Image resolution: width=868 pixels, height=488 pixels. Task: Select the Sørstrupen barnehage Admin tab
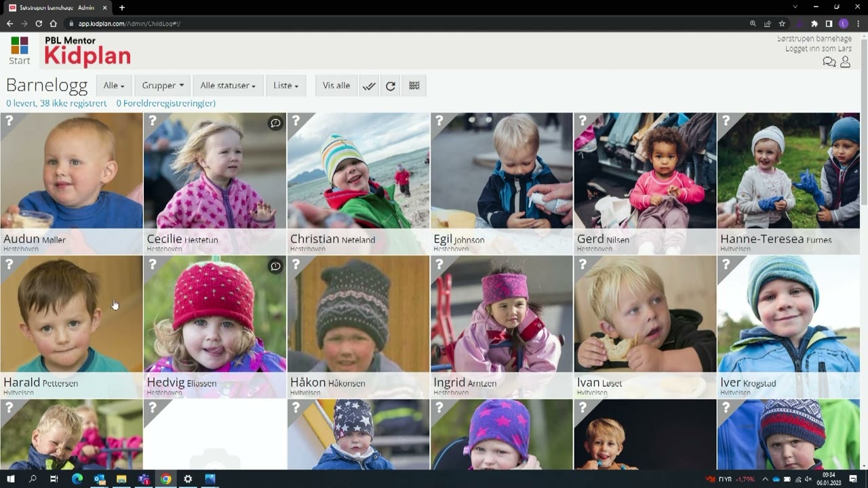tap(58, 7)
